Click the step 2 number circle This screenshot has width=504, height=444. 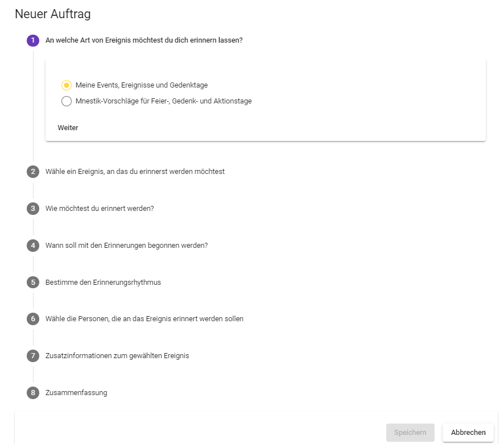pyautogui.click(x=33, y=171)
